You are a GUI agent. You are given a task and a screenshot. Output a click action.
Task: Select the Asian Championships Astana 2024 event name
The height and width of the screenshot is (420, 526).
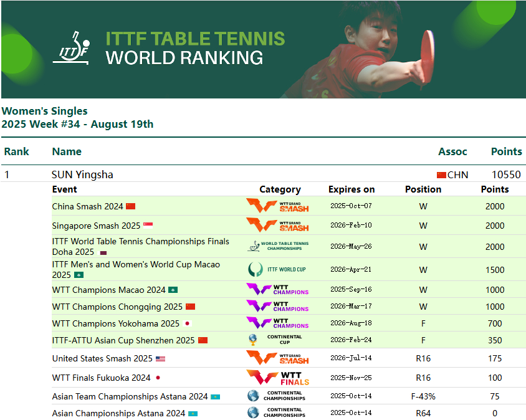(x=118, y=413)
